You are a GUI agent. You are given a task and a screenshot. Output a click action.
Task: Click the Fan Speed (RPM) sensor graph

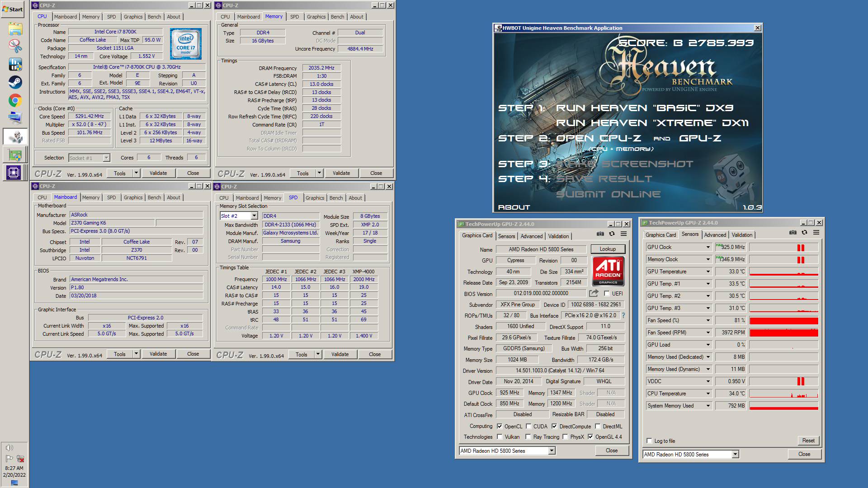point(784,333)
